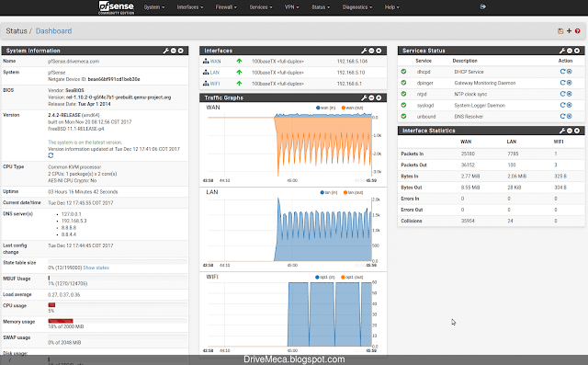The width and height of the screenshot is (588, 365).
Task: Restart the ntpd service
Action: 562,94
